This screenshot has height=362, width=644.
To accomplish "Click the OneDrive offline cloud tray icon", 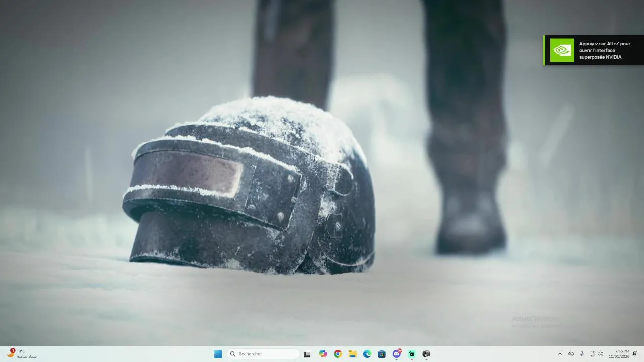I will point(571,354).
